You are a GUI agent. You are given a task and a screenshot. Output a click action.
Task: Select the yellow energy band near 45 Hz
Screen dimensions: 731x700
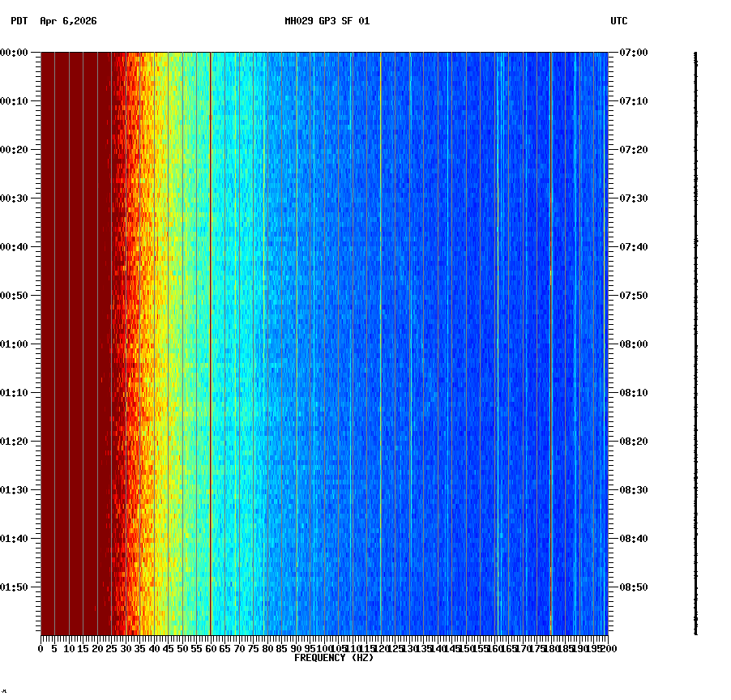[167, 324]
